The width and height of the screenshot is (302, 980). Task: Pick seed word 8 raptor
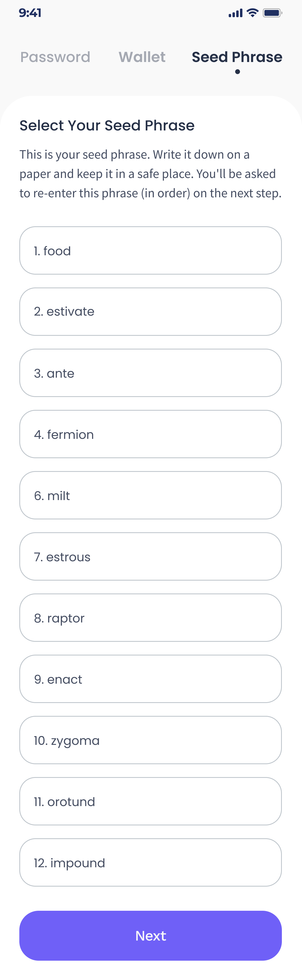[151, 618]
